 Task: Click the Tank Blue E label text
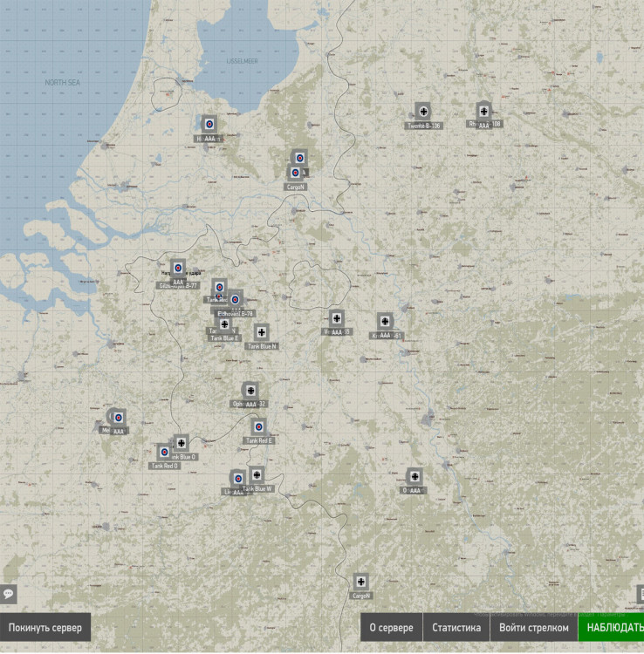pyautogui.click(x=224, y=337)
